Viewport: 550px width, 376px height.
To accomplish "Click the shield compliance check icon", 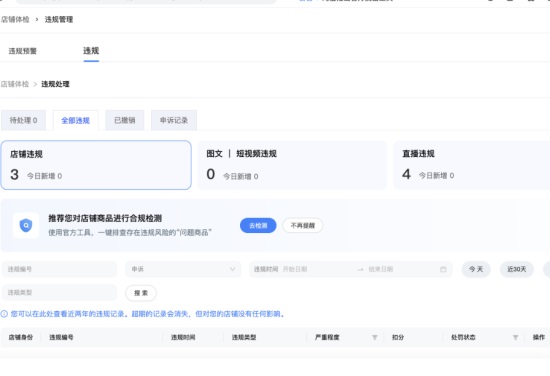I will 26,225.
